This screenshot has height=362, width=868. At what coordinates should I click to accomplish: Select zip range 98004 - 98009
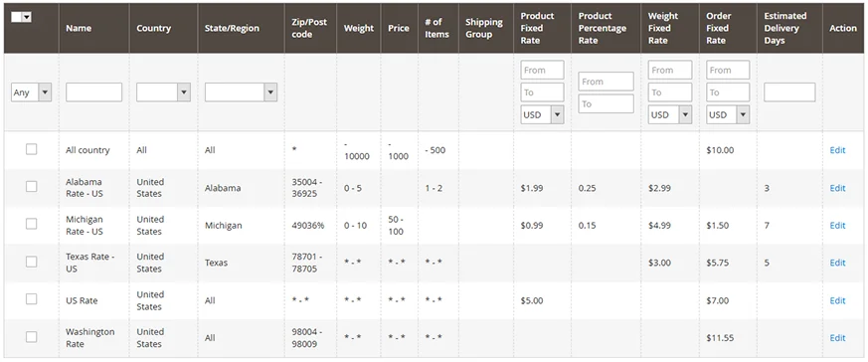pos(306,338)
